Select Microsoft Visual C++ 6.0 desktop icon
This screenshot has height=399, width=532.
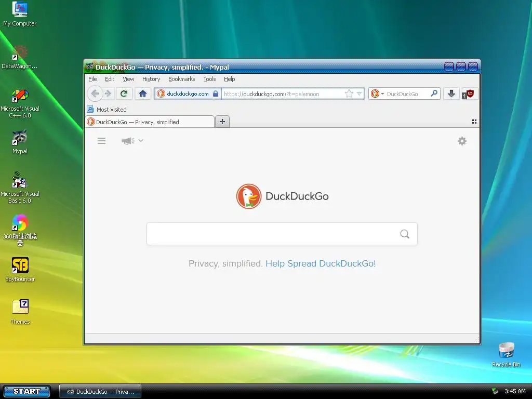(20, 103)
